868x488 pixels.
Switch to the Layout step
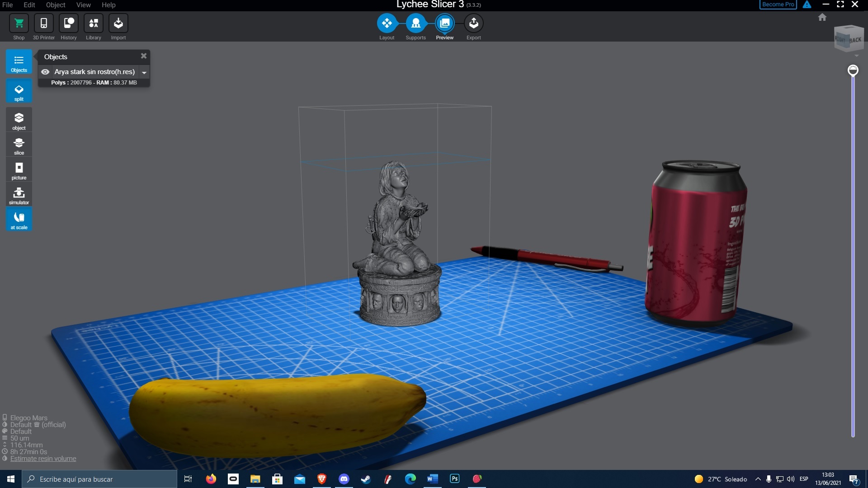point(387,23)
